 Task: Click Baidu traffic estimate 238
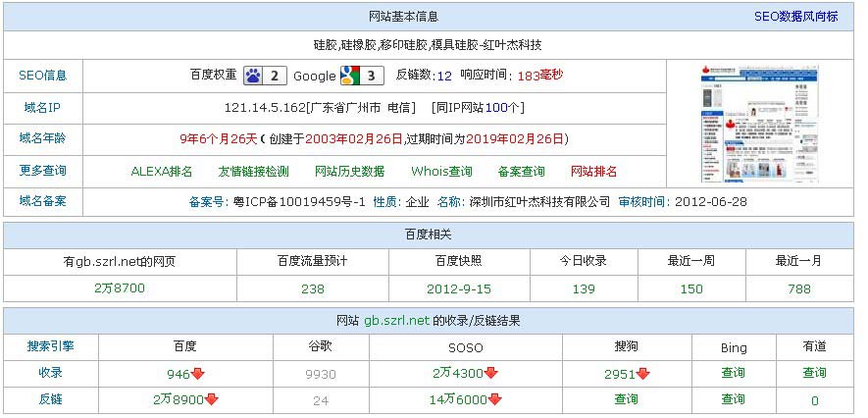click(x=313, y=289)
